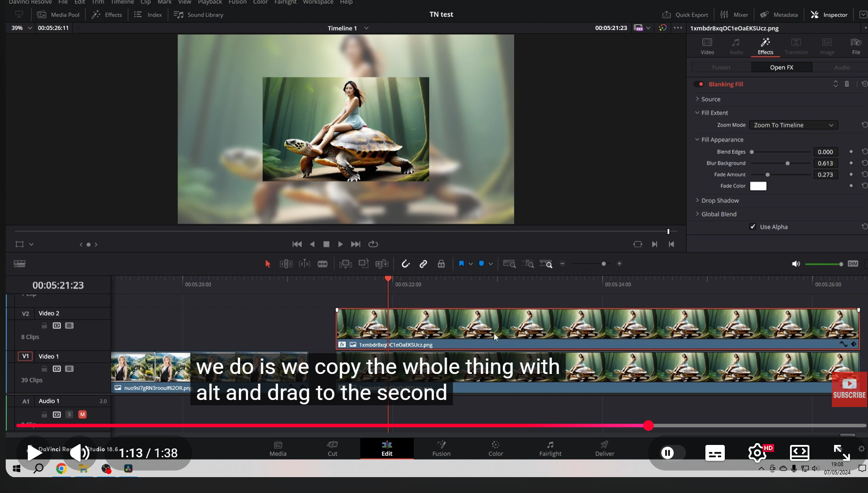The width and height of the screenshot is (868, 493).
Task: Expand the Source section
Action: click(697, 99)
